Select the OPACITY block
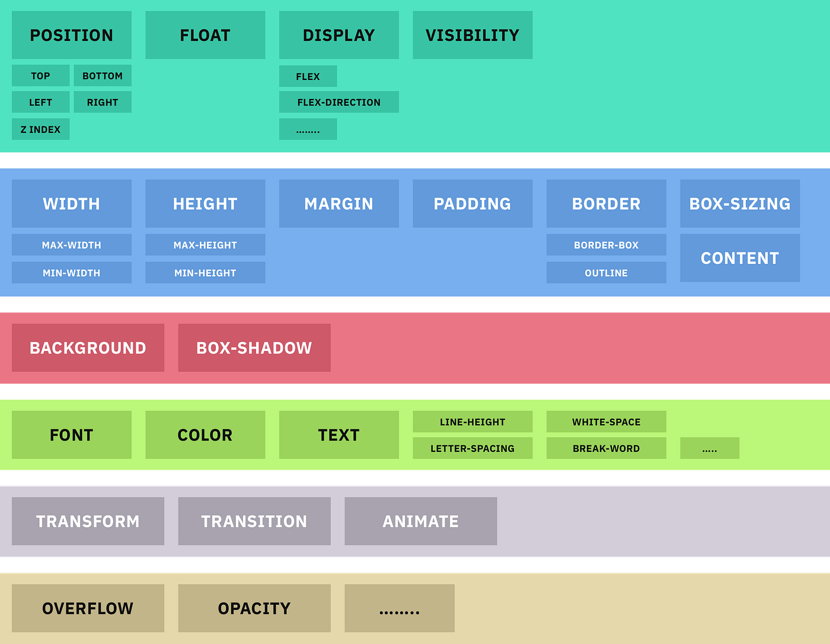This screenshot has width=830, height=644. click(254, 608)
